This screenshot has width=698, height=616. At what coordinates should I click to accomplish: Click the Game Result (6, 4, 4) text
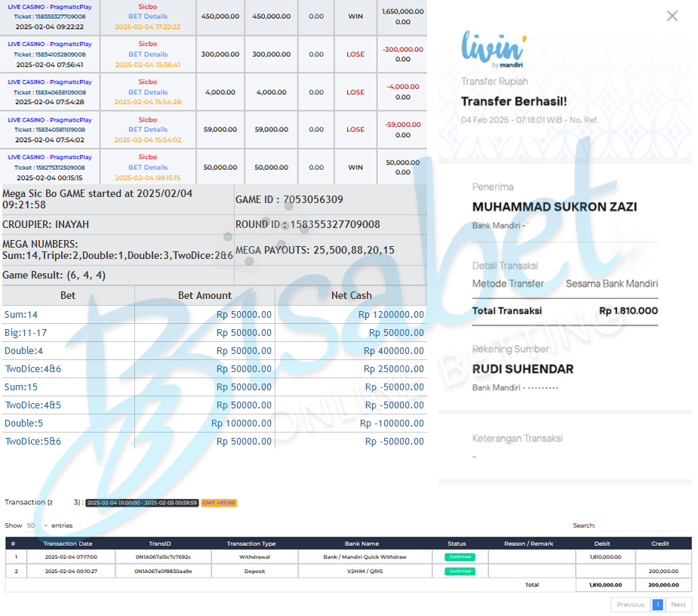click(x=54, y=276)
